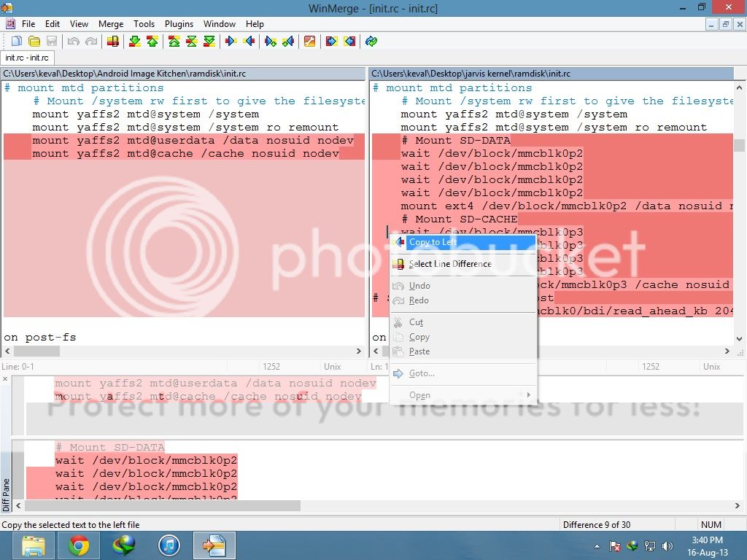Create a new document from the toolbar

coord(17,42)
